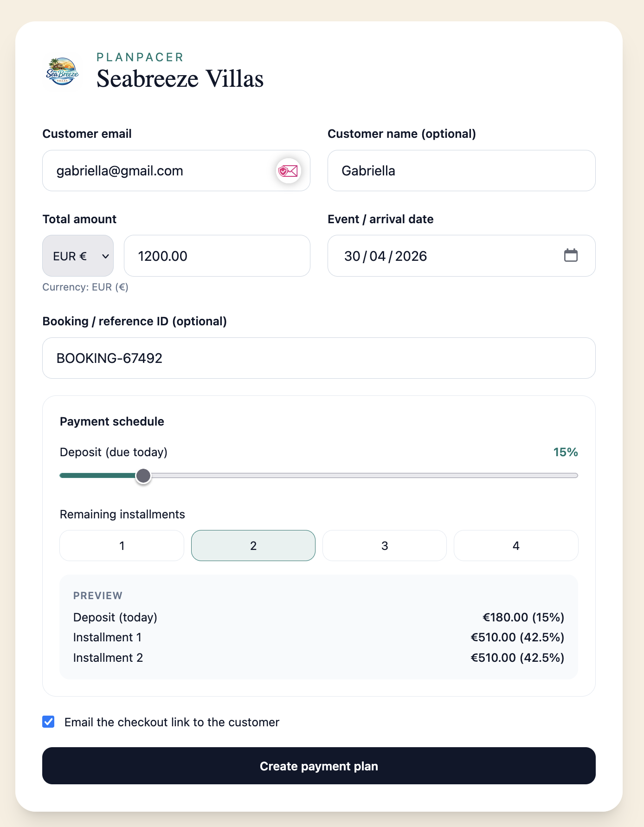Click the 'Deposit (today)' row in preview
Image resolution: width=644 pixels, height=827 pixels.
[x=115, y=617]
